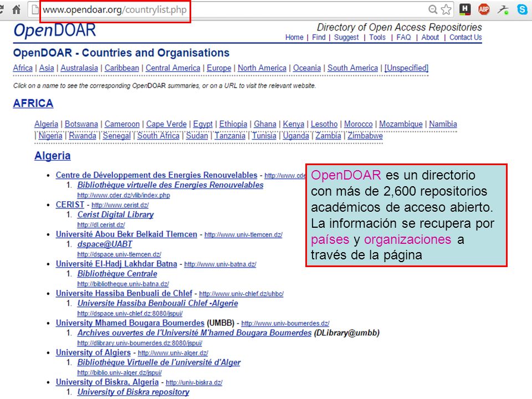The width and height of the screenshot is (532, 399).
Task: Select Morocco in the country list
Action: (359, 124)
